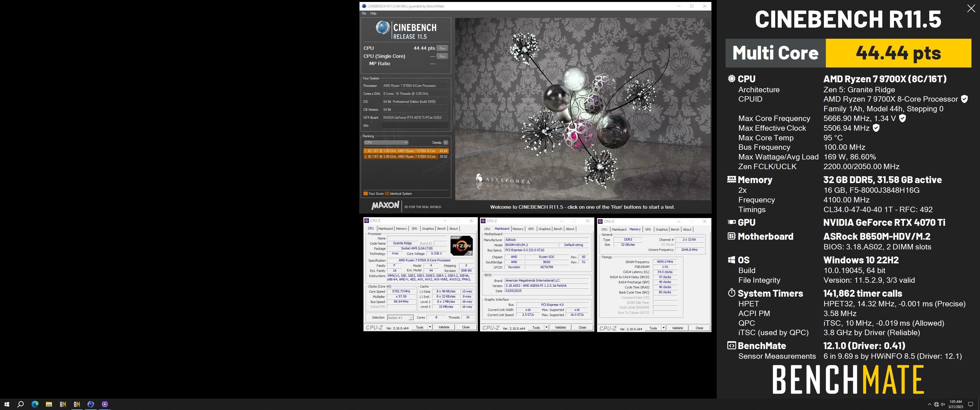Click Close button in CPU-Z Motherboard window
The height and width of the screenshot is (410, 980).
pos(582,327)
